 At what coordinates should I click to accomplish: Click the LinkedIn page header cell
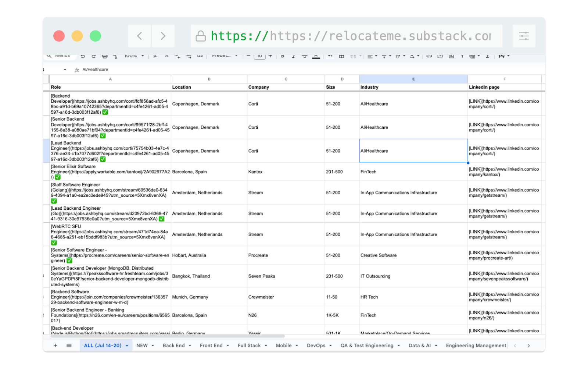click(x=505, y=87)
